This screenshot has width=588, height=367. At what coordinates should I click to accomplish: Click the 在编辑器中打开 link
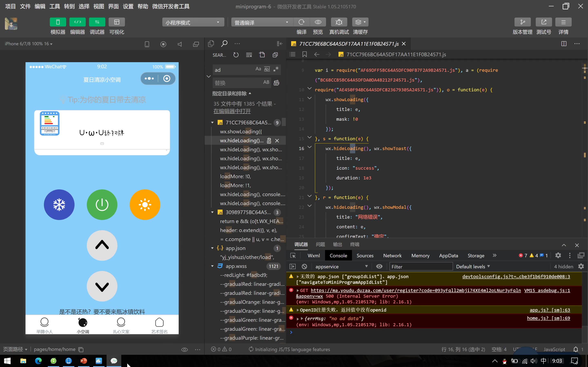point(232,111)
